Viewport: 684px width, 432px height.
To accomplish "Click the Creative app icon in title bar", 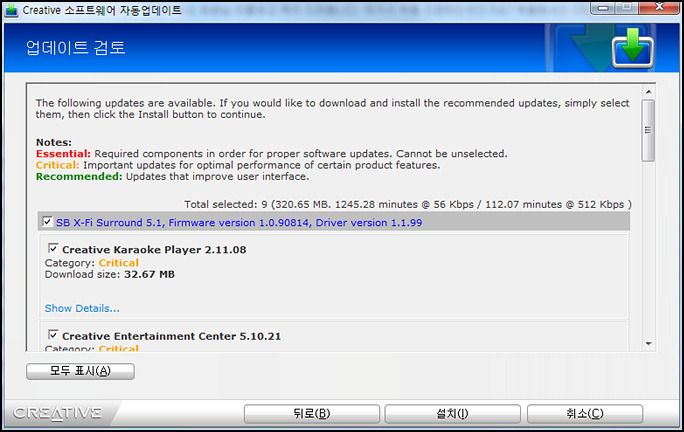I will point(10,10).
